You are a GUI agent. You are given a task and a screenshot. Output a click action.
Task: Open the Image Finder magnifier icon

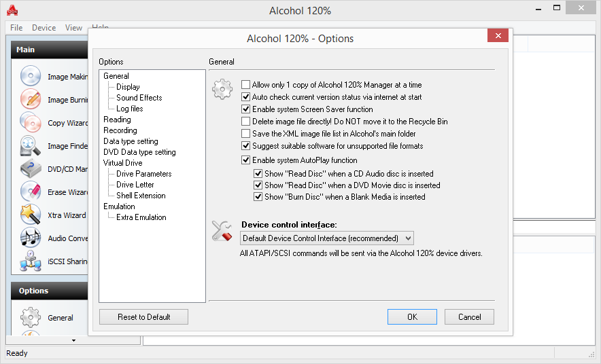(31, 145)
